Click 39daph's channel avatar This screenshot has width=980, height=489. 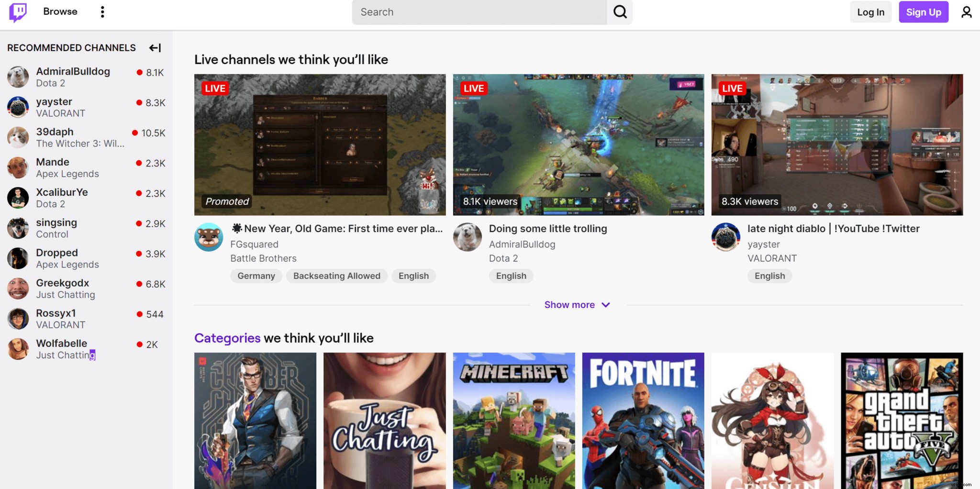tap(18, 137)
